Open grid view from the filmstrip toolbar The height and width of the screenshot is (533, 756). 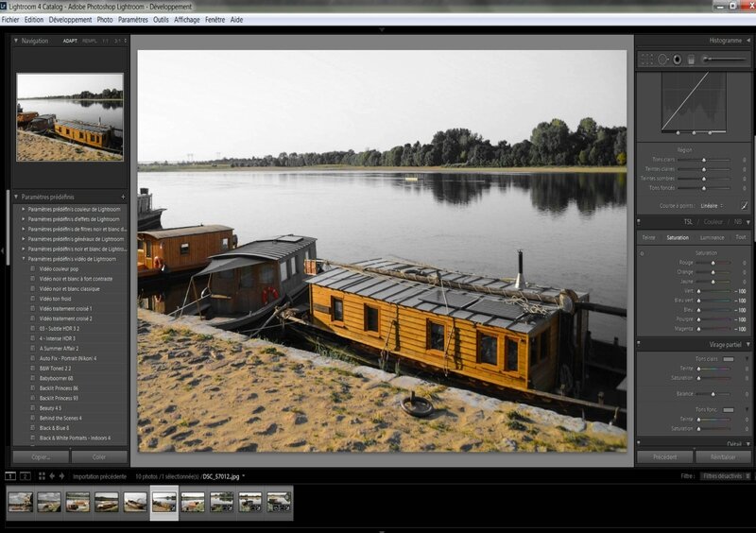point(42,476)
